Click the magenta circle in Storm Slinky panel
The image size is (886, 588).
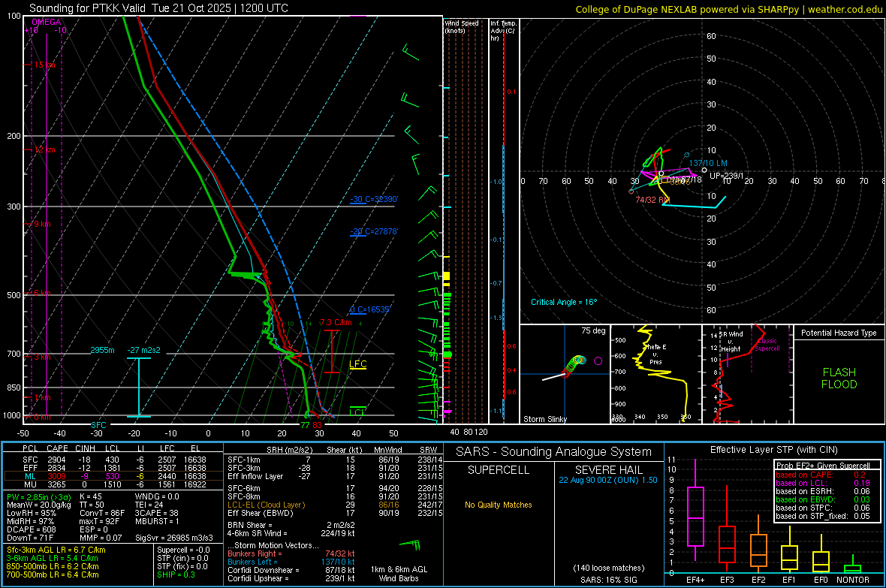pos(598,360)
